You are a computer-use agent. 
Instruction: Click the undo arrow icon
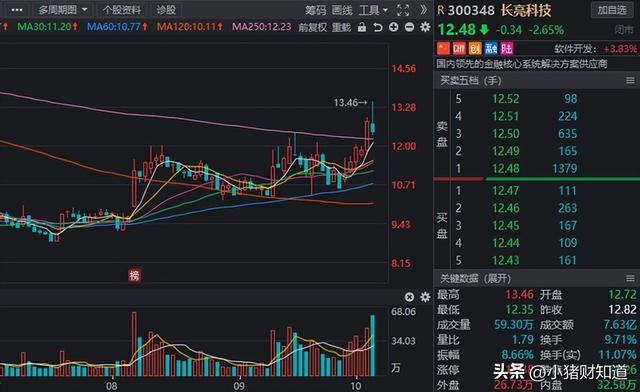(x=378, y=27)
